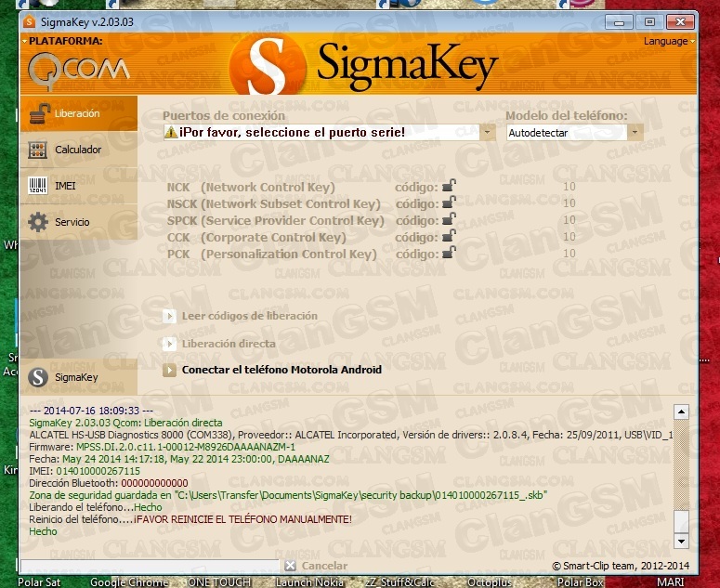The height and width of the screenshot is (588, 720).
Task: Click the abacus Calculador icon
Action: pyautogui.click(x=38, y=150)
